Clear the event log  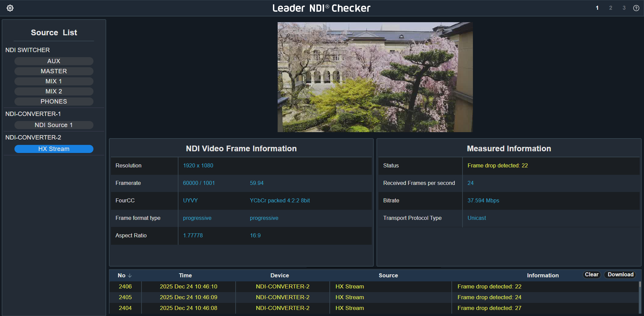(x=591, y=275)
